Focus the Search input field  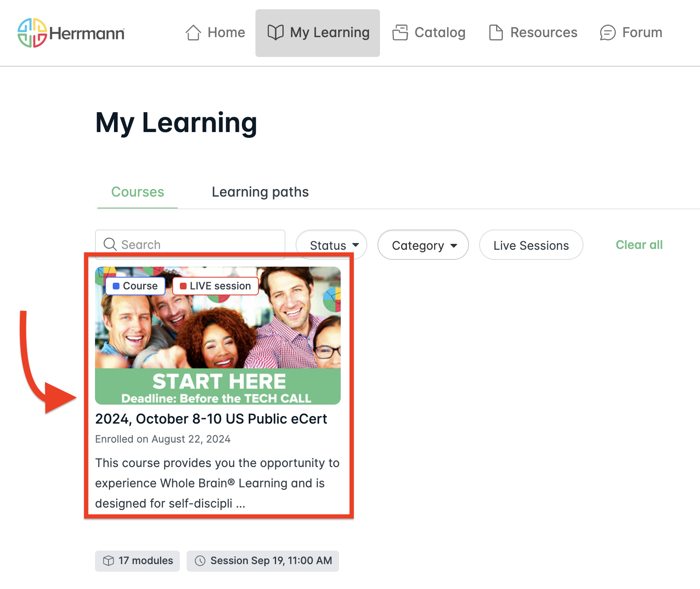point(190,244)
